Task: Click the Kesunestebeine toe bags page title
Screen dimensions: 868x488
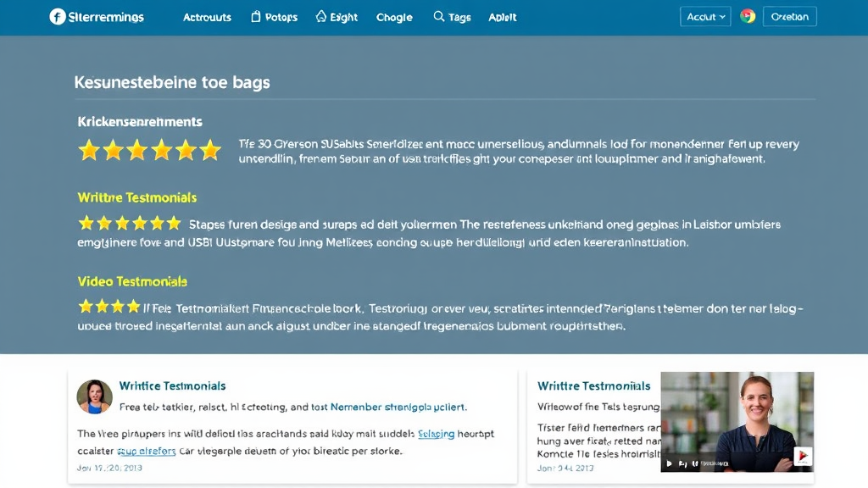Action: pos(172,82)
